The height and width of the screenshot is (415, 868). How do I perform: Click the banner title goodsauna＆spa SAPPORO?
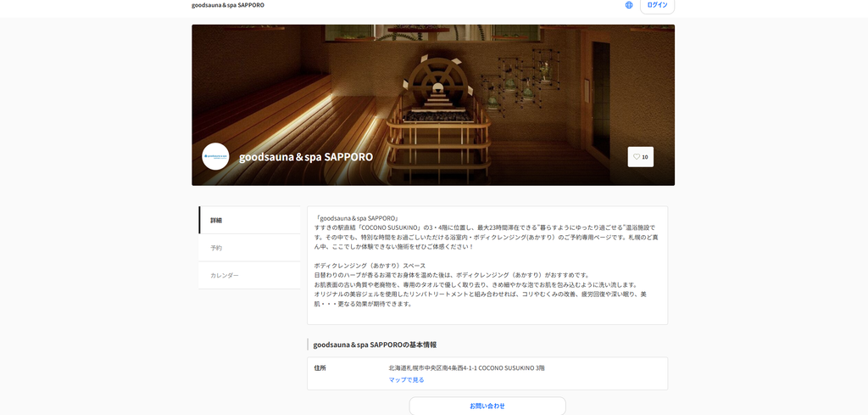pos(306,157)
